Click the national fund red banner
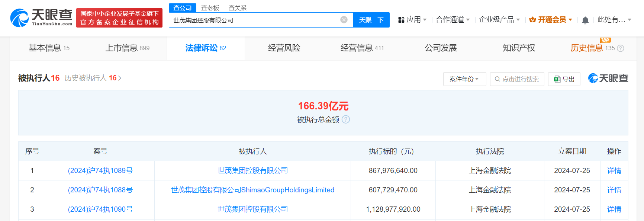Image resolution: width=644 pixels, height=221 pixels. [x=119, y=18]
